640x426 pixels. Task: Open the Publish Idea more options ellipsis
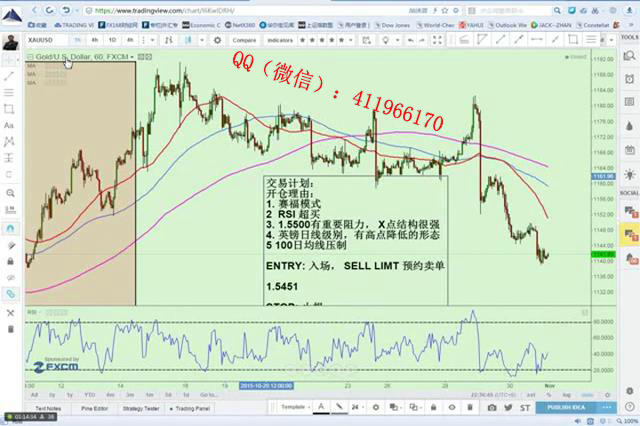[x=607, y=407]
